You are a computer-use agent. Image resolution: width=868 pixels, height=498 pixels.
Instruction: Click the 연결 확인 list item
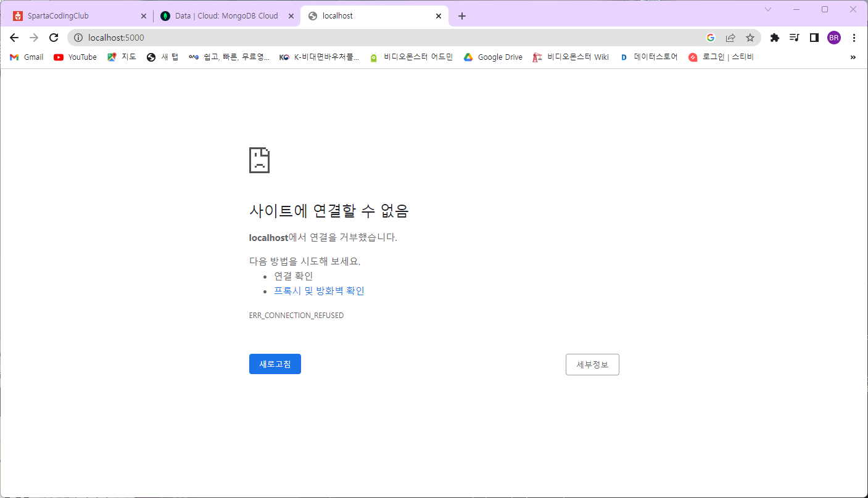click(x=294, y=276)
